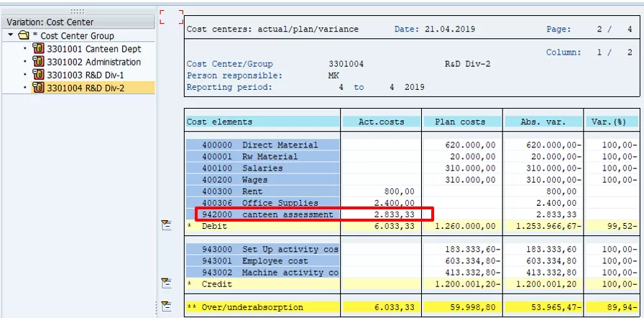Select cost element 400001 Rw Material
Viewport: 644px width, 318px height.
click(262, 156)
